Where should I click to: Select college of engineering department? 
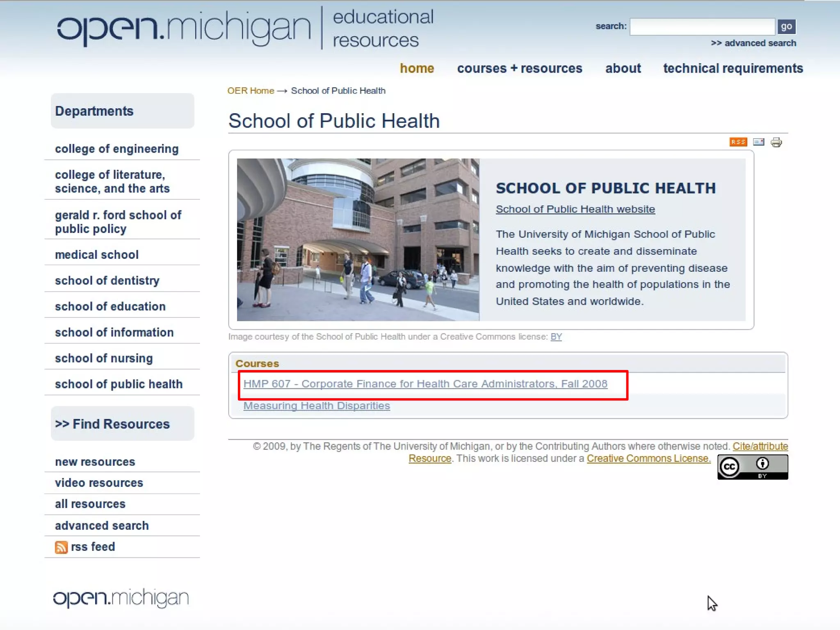coord(117,149)
